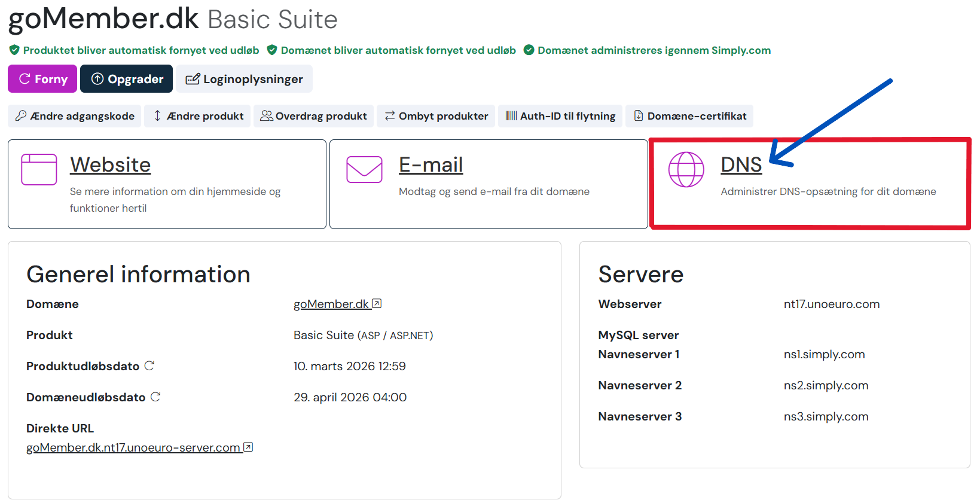Click text 'Domænet administreres igennem Simply.com'
Image resolution: width=980 pixels, height=503 pixels.
coord(654,50)
